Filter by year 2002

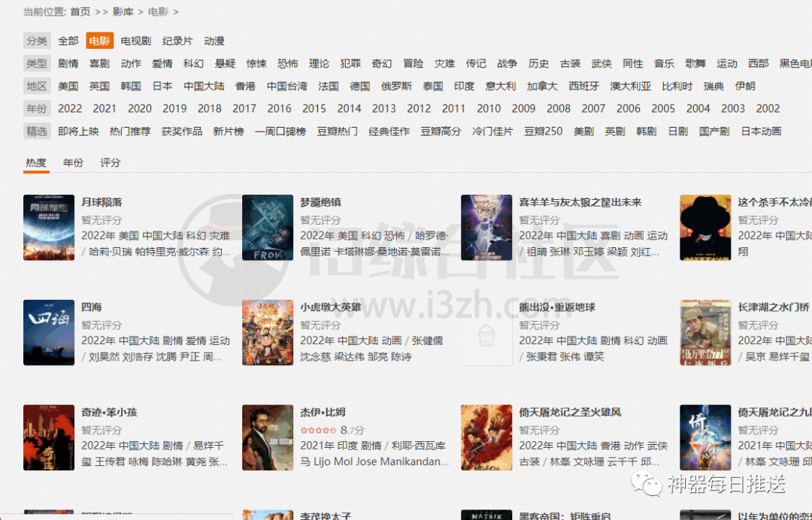(x=768, y=109)
